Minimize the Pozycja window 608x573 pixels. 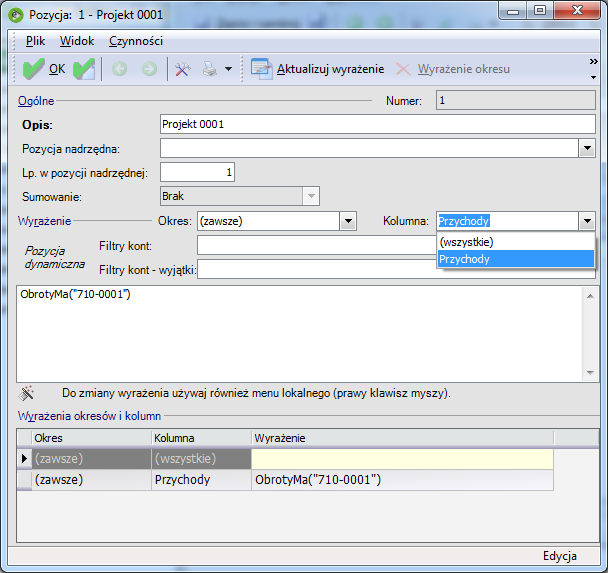tap(513, 10)
